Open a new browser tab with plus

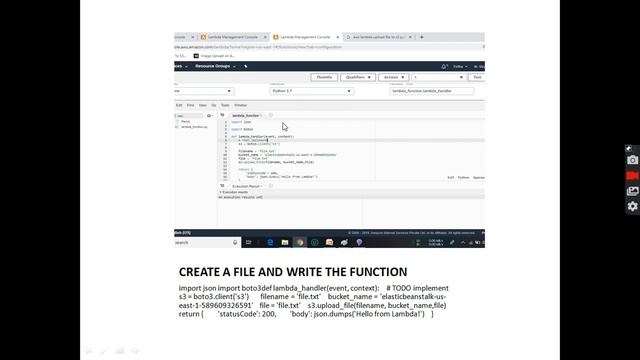[x=422, y=37]
